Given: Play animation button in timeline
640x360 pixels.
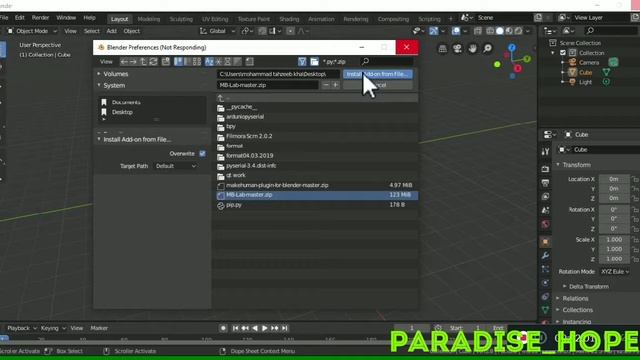Looking at the screenshot, I should coord(265,328).
